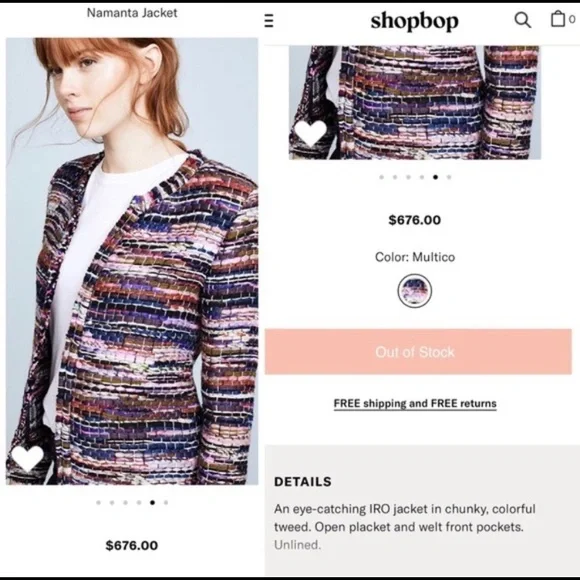The width and height of the screenshot is (580, 580).
Task: Tap the heart on the right product image
Action: click(310, 133)
